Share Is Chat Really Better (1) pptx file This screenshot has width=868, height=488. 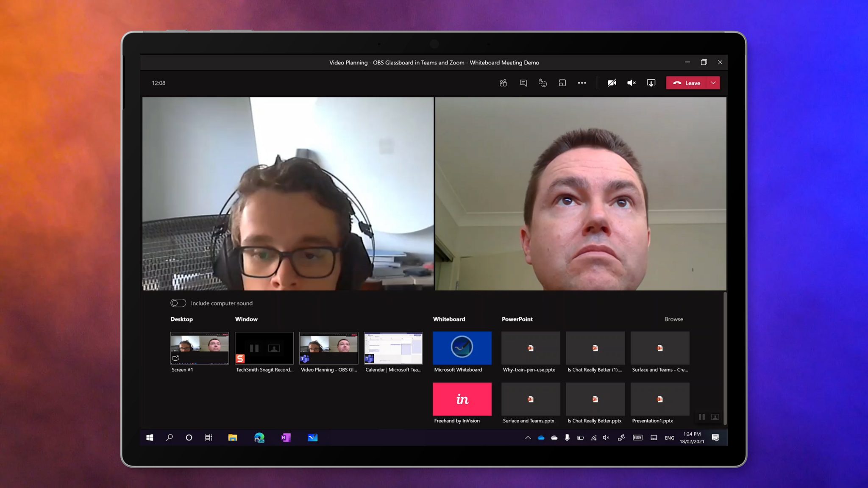595,348
